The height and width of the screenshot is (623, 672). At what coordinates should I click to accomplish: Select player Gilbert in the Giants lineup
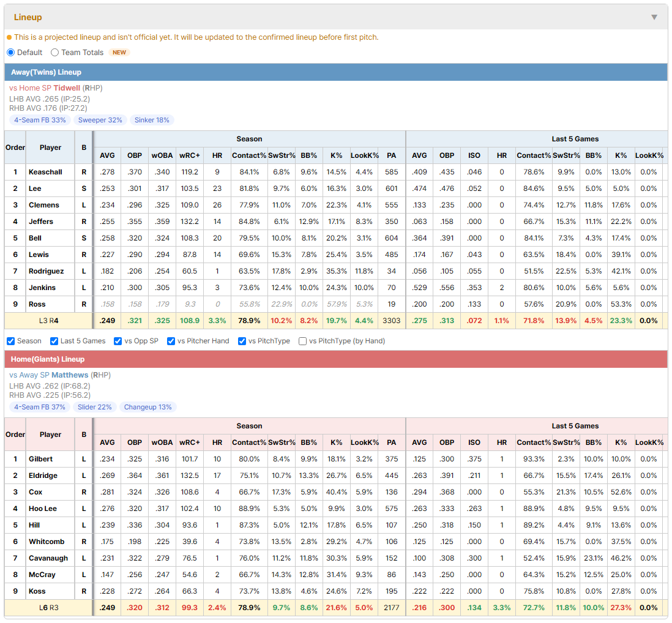(41, 460)
